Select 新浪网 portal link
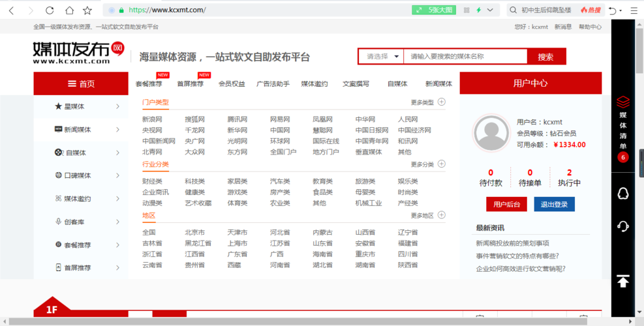 pos(153,119)
